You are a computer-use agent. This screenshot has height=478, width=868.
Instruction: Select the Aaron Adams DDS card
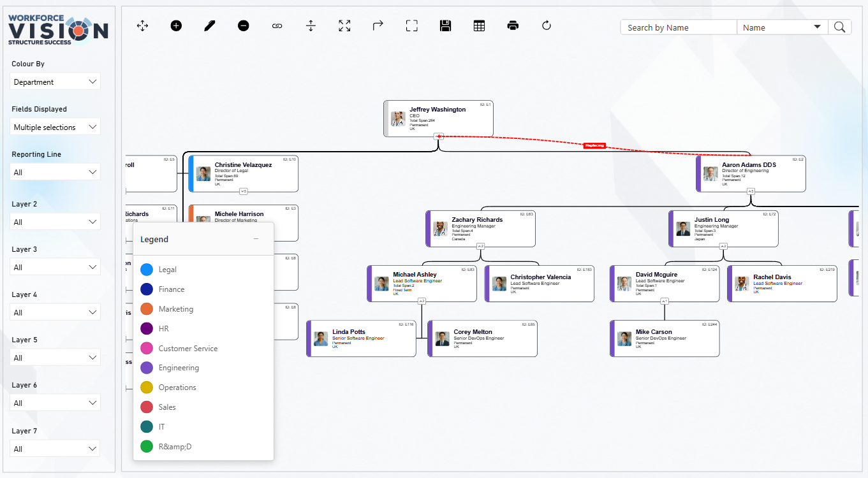[x=751, y=174]
